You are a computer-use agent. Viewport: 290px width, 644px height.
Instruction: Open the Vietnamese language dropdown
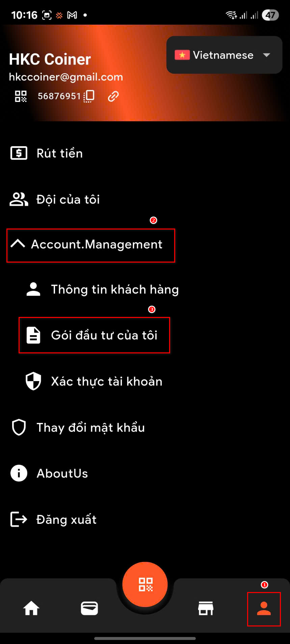click(x=224, y=55)
